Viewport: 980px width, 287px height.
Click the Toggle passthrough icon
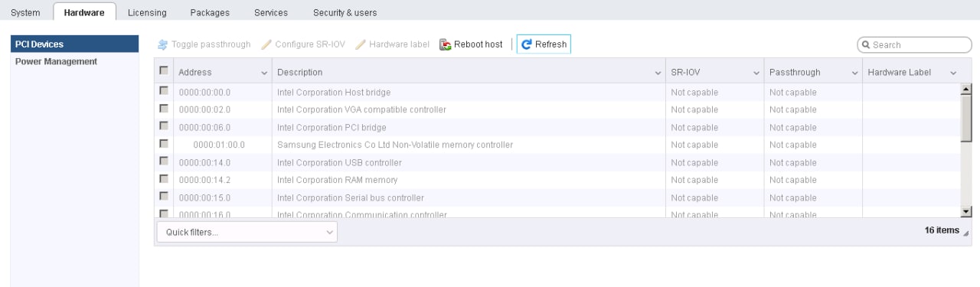coord(162,44)
